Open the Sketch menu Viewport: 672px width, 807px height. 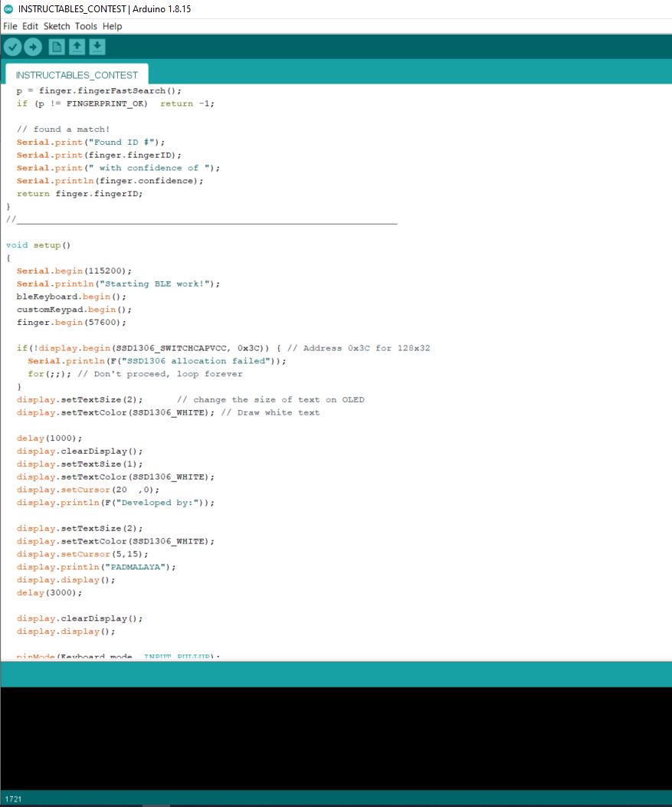[57, 26]
